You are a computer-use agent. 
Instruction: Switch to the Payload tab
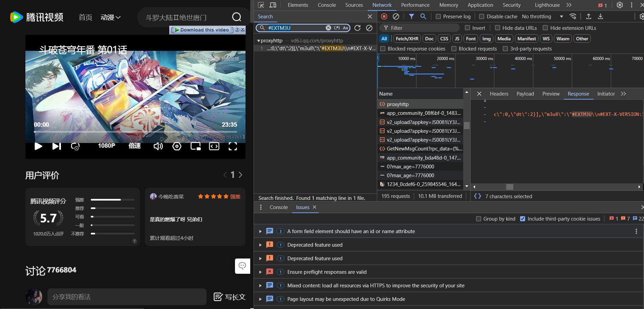(525, 94)
